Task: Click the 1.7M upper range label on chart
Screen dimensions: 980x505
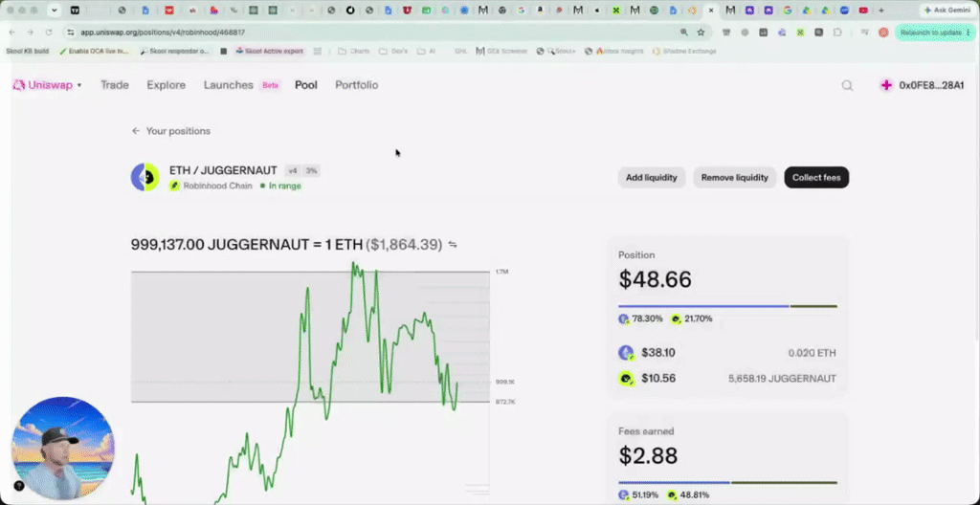Action: (x=501, y=272)
